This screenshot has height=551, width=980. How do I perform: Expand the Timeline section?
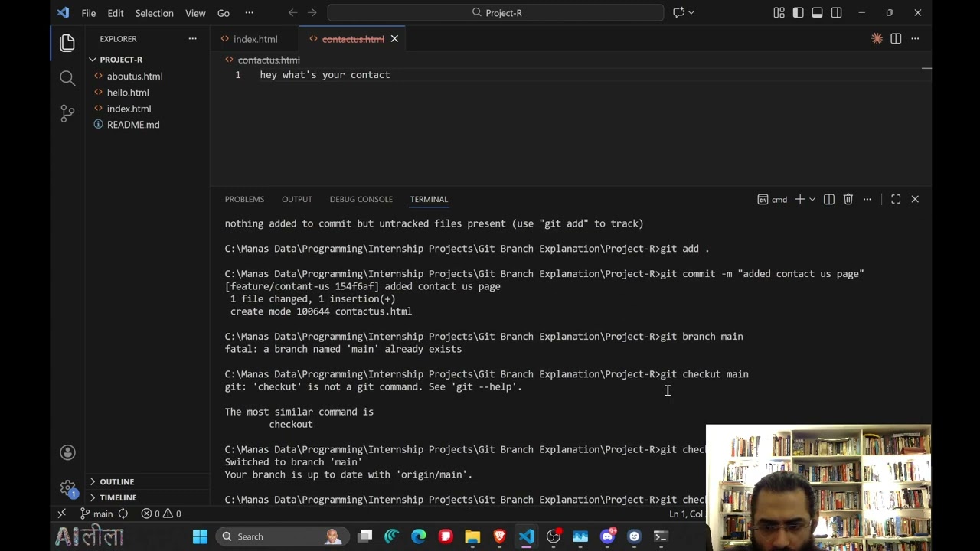pos(118,497)
